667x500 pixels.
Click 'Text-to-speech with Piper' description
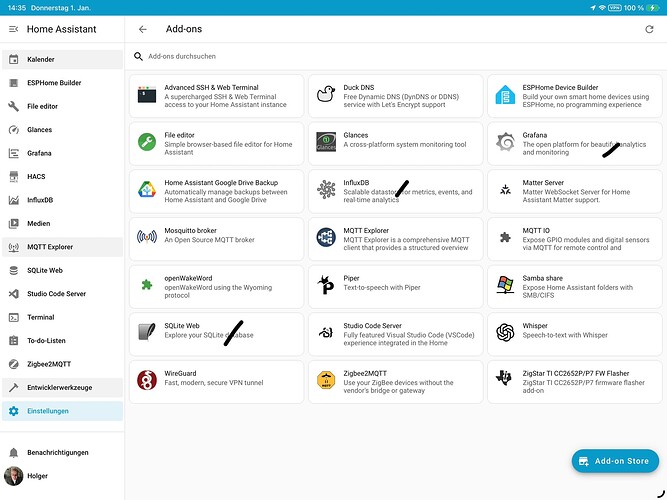[382, 287]
